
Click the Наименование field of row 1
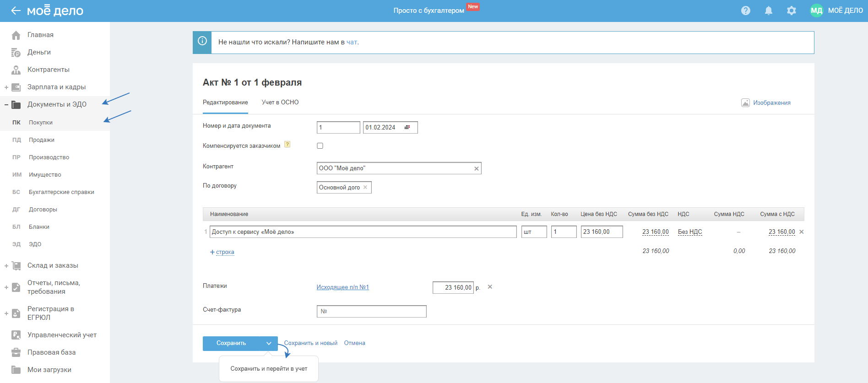pyautogui.click(x=363, y=232)
